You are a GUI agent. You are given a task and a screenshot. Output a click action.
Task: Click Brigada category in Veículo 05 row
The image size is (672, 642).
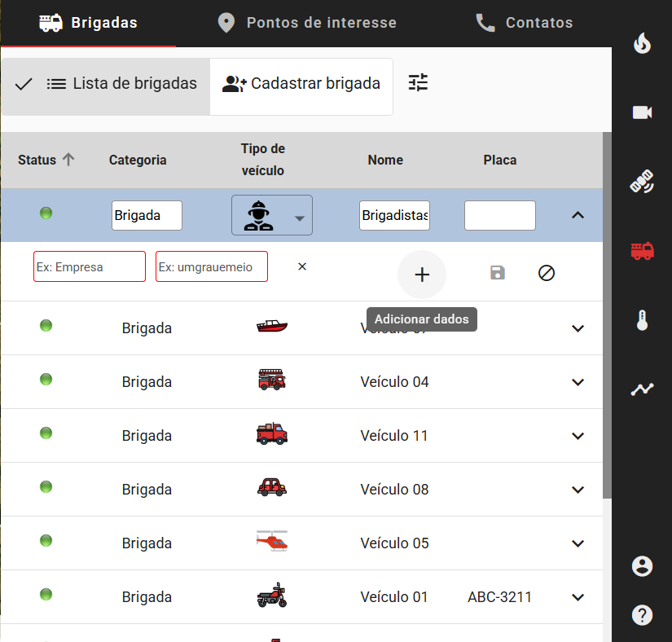[x=147, y=543]
